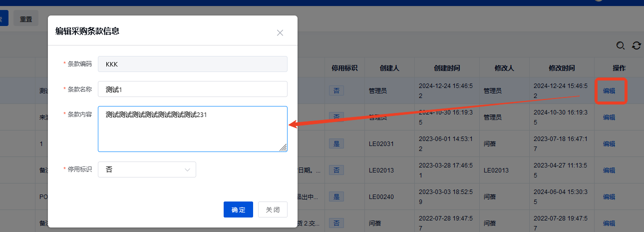Click the 创建时间 column header
The width and height of the screenshot is (644, 232).
coord(447,68)
